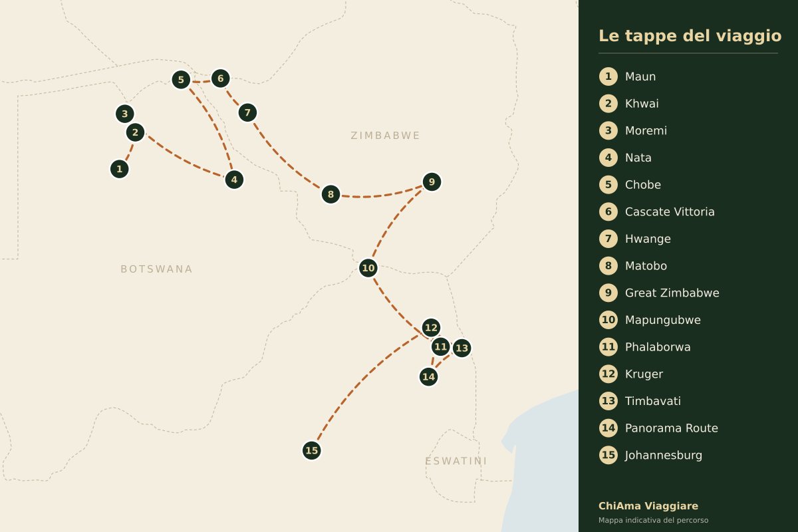Click 'Hwange' legend entry
The image size is (798, 532).
coord(648,239)
